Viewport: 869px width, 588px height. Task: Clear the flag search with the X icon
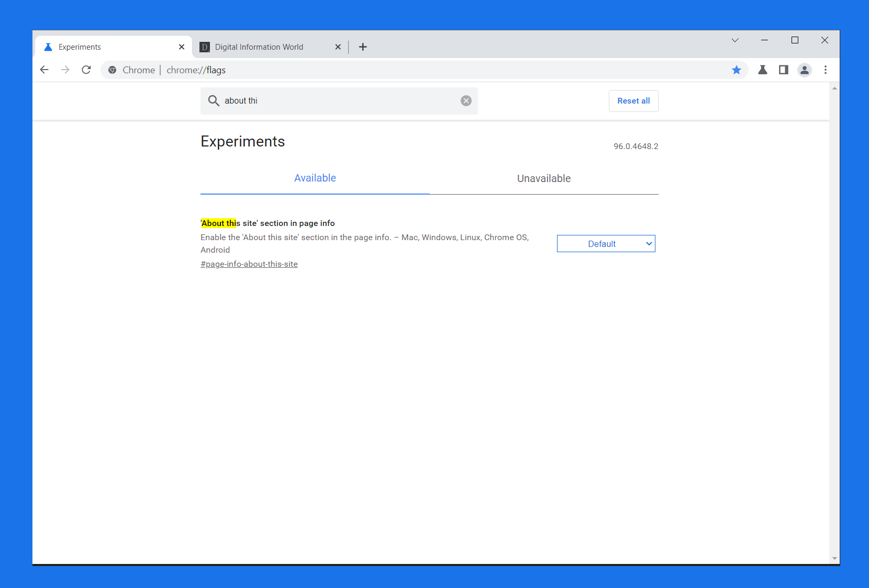click(465, 100)
